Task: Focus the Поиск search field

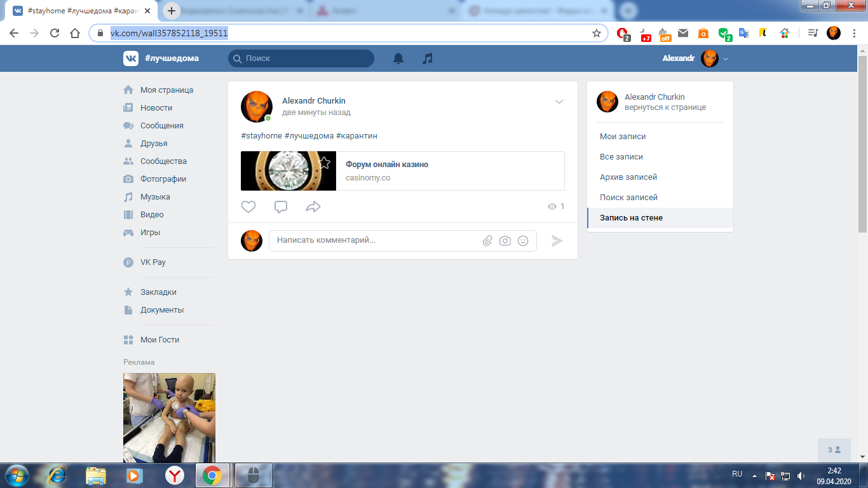Action: [301, 58]
